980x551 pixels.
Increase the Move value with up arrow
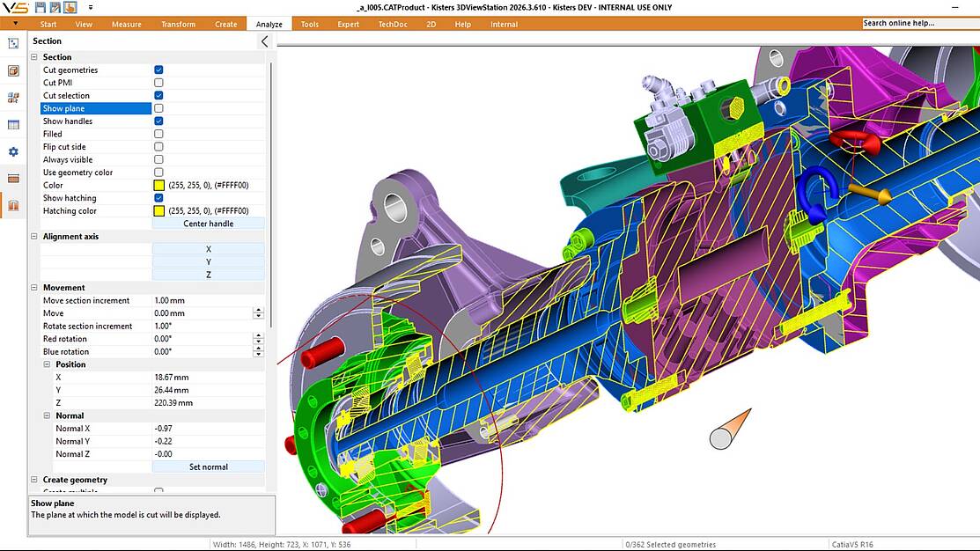coord(258,311)
